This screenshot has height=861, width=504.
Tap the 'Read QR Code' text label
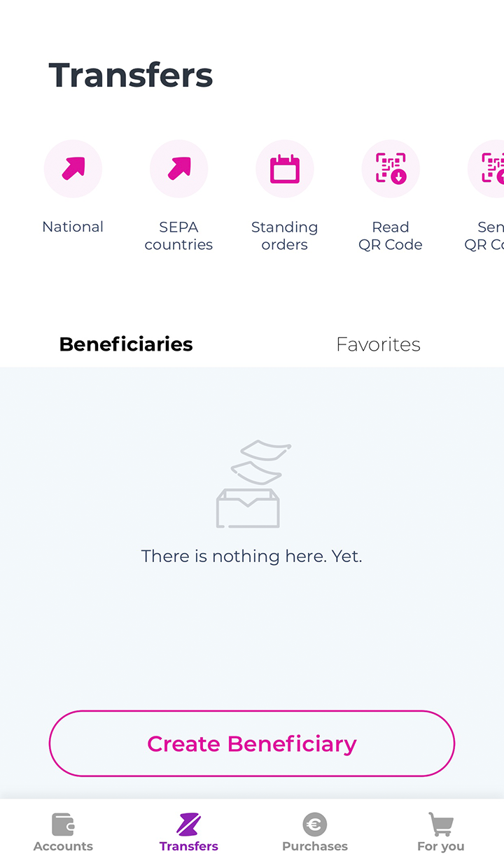coord(391,236)
